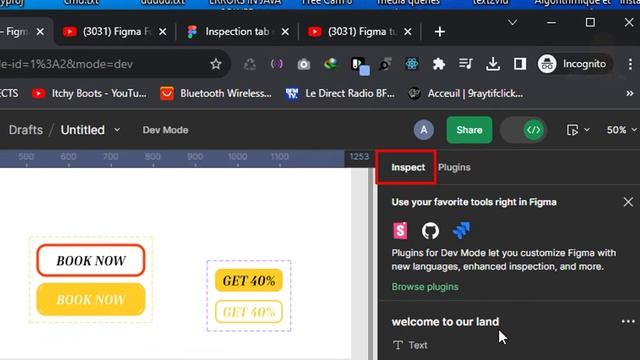The image size is (640, 360).
Task: Click the Incognito profile button
Action: (574, 64)
